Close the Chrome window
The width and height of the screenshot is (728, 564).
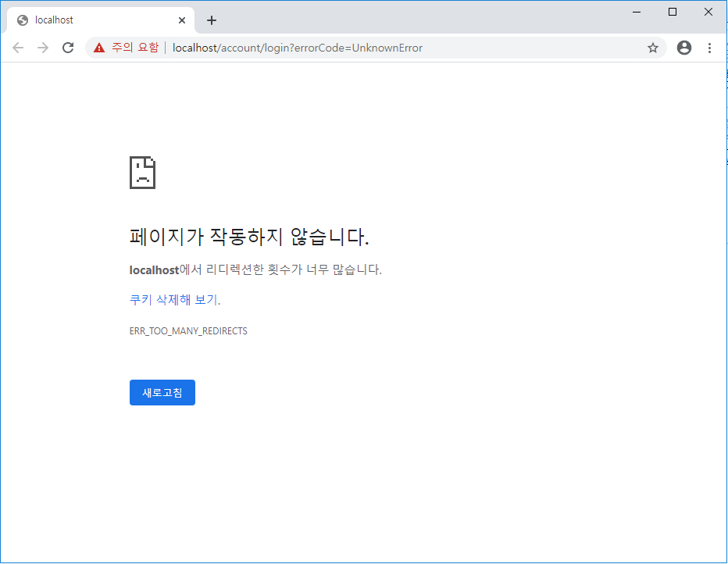[708, 12]
